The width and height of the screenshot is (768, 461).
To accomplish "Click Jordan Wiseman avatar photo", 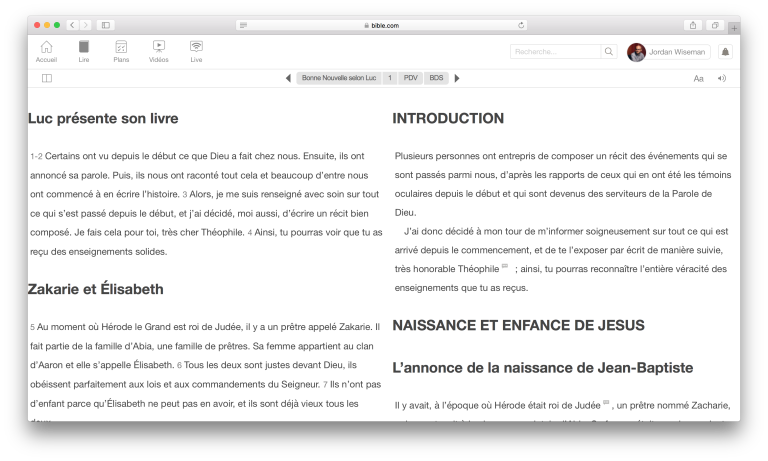I will tap(636, 52).
